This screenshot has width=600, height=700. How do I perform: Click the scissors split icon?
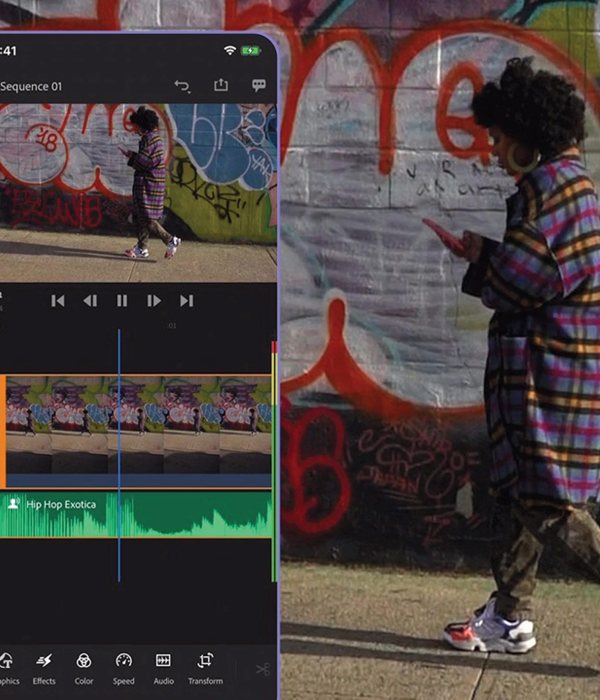point(262,669)
